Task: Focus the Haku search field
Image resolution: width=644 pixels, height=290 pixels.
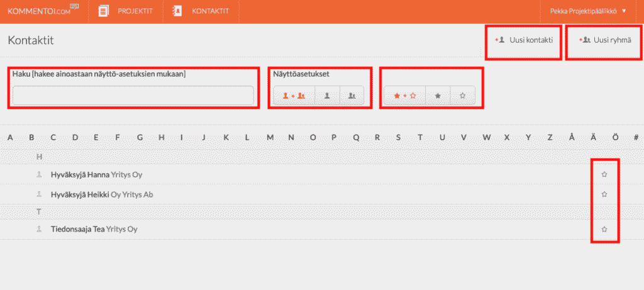Action: coord(133,96)
